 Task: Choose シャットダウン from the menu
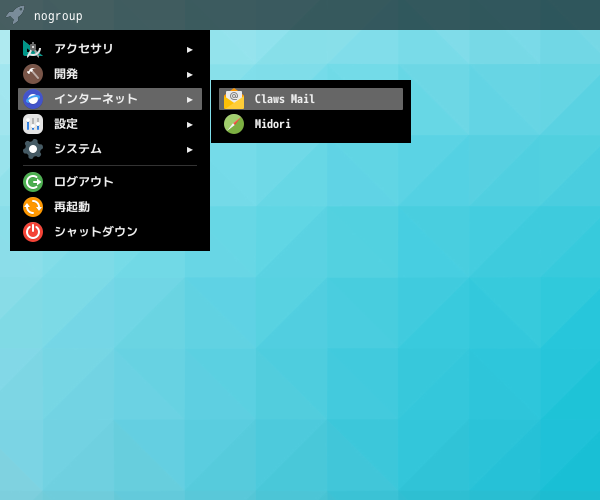pos(110,232)
